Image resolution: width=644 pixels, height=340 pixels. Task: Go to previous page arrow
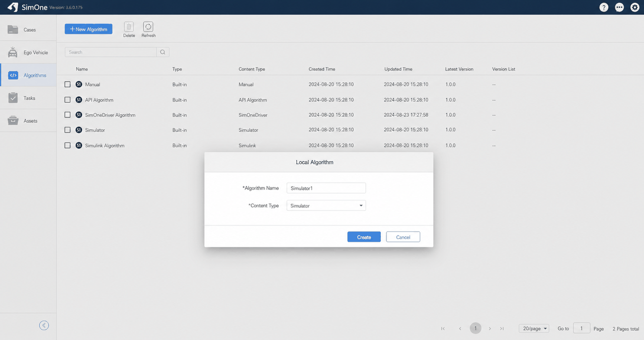(x=460, y=328)
